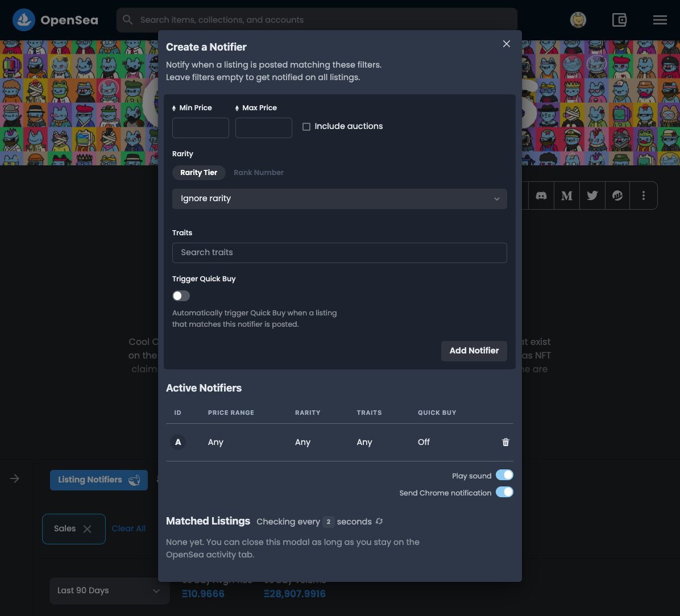
Task: Close the Create a Notifier modal
Action: pyautogui.click(x=506, y=44)
